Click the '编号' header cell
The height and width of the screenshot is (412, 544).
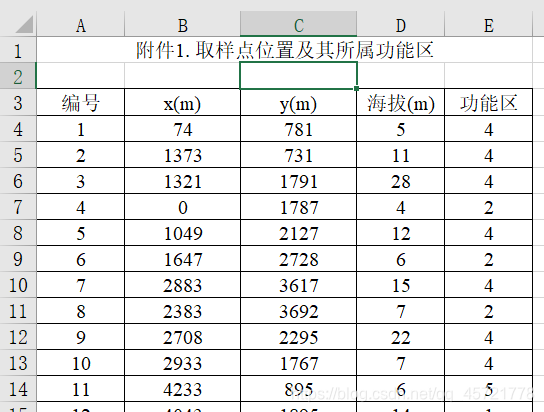pos(80,102)
